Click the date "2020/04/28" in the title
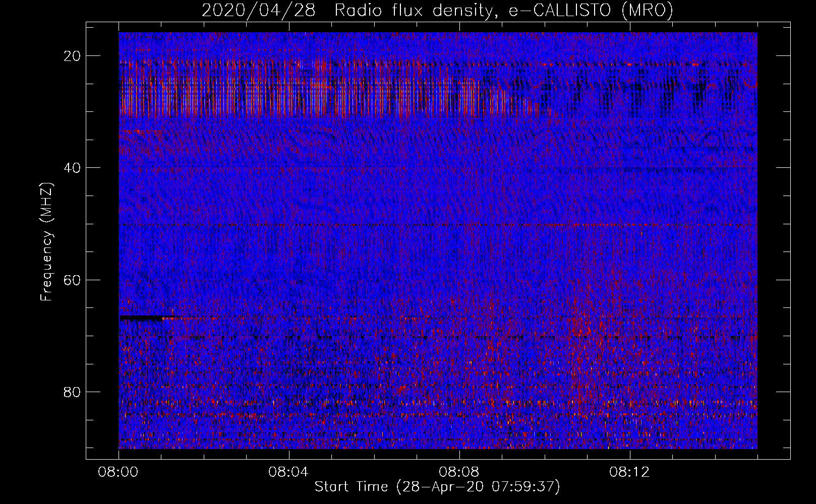Viewport: 816px width, 504px height. click(259, 11)
